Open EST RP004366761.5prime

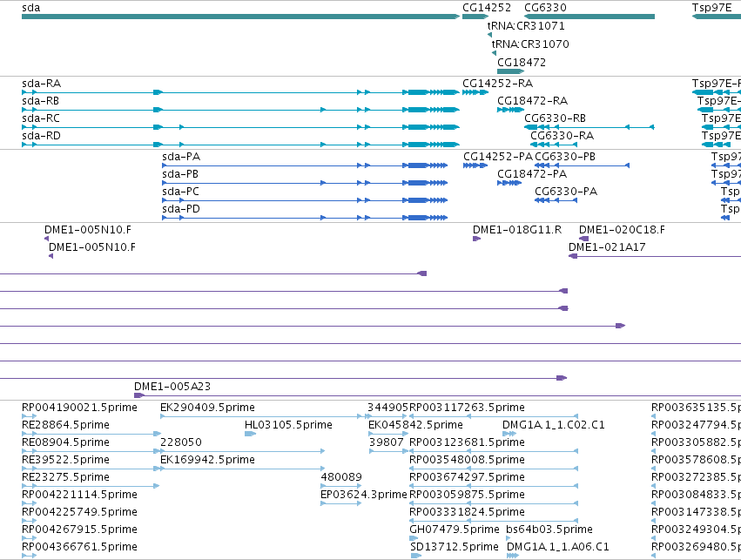pos(30,557)
